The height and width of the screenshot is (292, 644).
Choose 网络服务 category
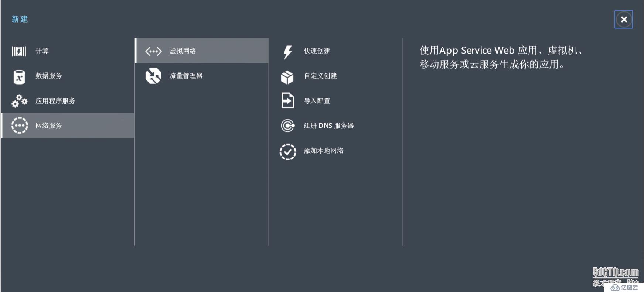click(x=68, y=126)
